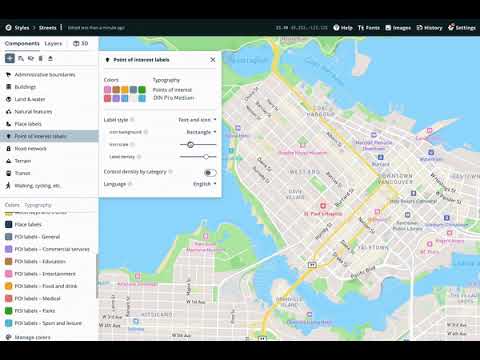Image resolution: width=480 pixels, height=360 pixels.
Task: Select the purple color swatch in panel
Action: pyautogui.click(x=116, y=98)
